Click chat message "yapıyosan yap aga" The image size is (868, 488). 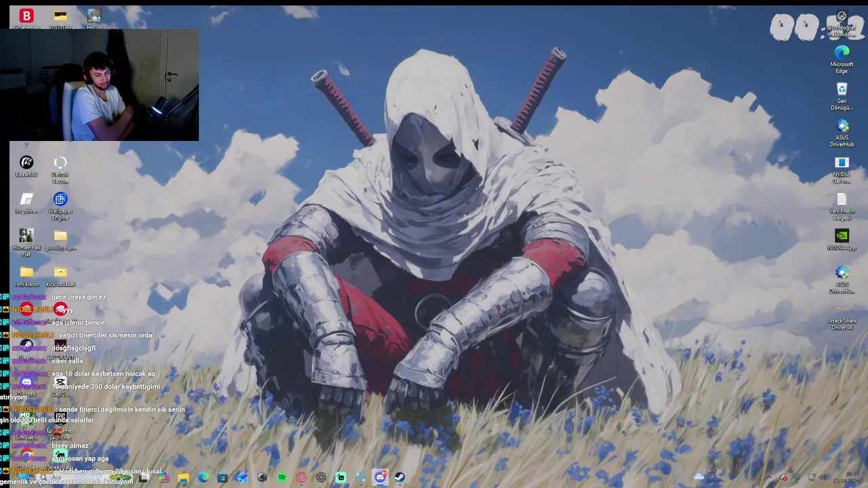[x=80, y=458]
